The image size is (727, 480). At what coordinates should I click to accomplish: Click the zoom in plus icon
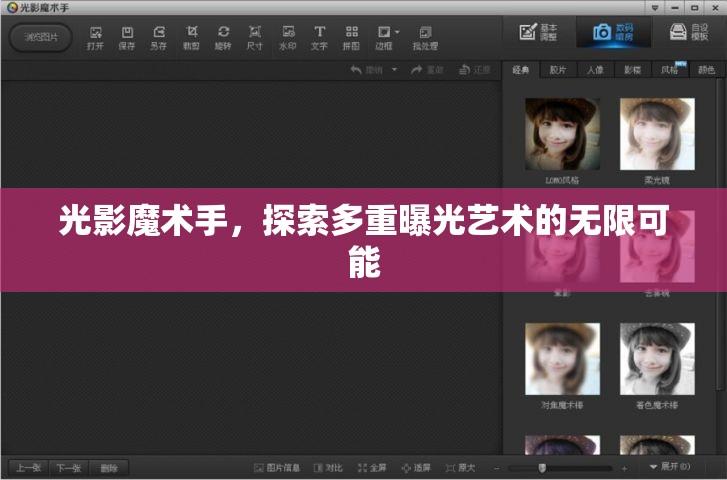click(624, 468)
